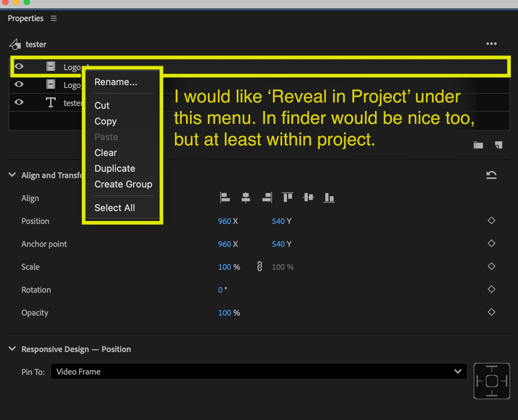This screenshot has width=518, height=420.
Task: Open the three-dots options menu for tester
Action: [x=491, y=44]
